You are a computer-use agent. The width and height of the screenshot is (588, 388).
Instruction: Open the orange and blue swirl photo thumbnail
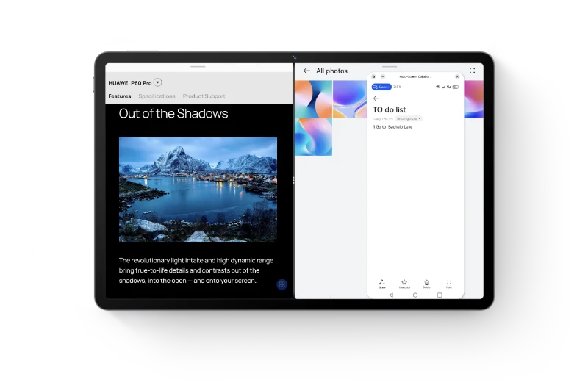[313, 98]
